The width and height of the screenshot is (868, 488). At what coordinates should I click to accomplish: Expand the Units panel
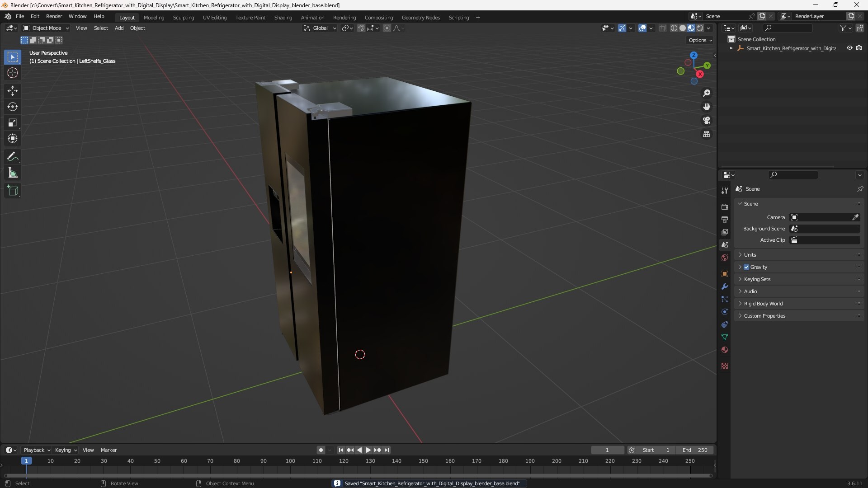[750, 255]
